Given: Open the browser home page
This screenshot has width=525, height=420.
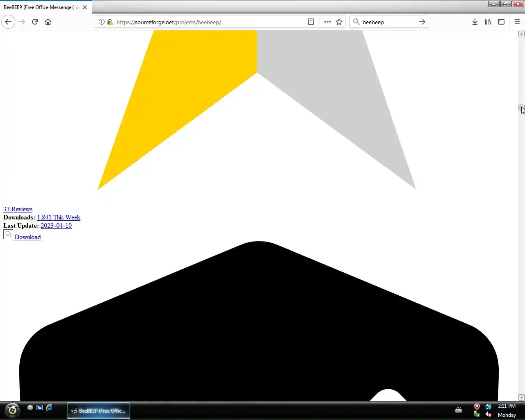Looking at the screenshot, I should point(48,22).
